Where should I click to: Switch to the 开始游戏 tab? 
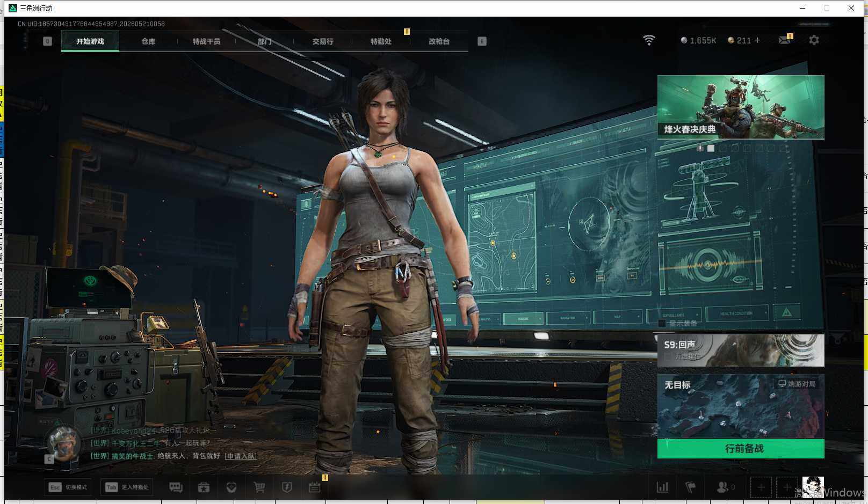click(x=90, y=41)
